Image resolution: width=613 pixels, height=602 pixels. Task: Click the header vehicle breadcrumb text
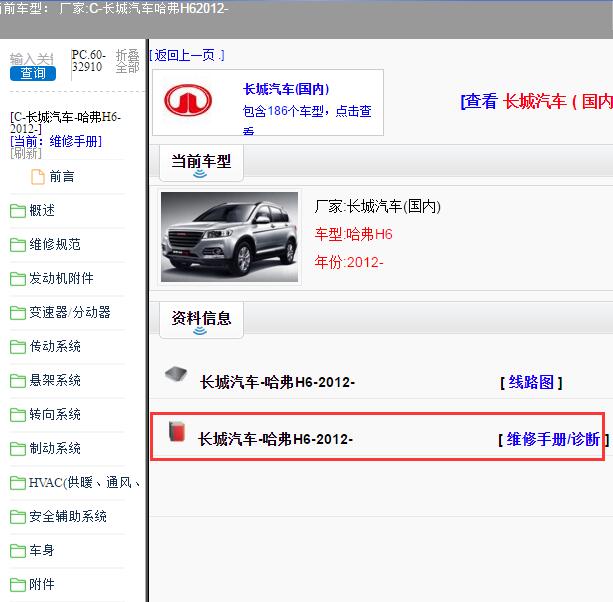point(114,8)
